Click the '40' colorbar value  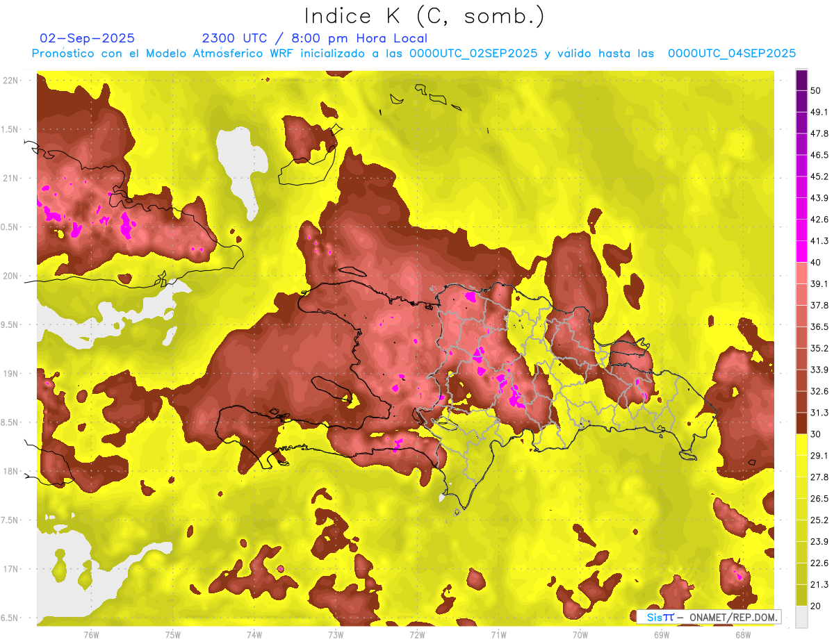(x=815, y=263)
